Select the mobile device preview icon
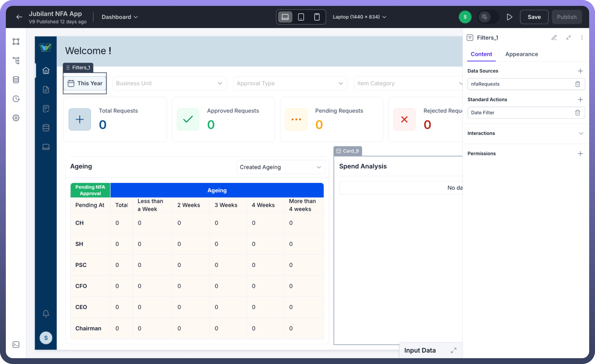Viewport: 595px width, 364px height. pos(317,17)
